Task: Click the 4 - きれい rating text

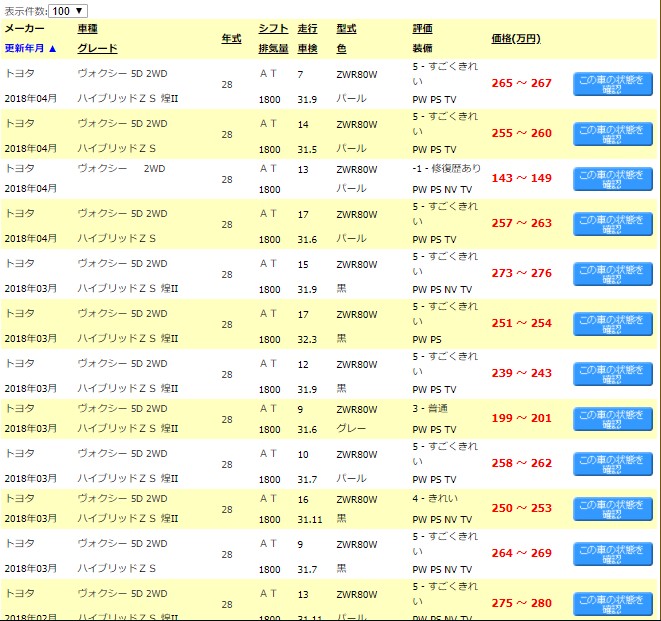Action: click(435, 499)
